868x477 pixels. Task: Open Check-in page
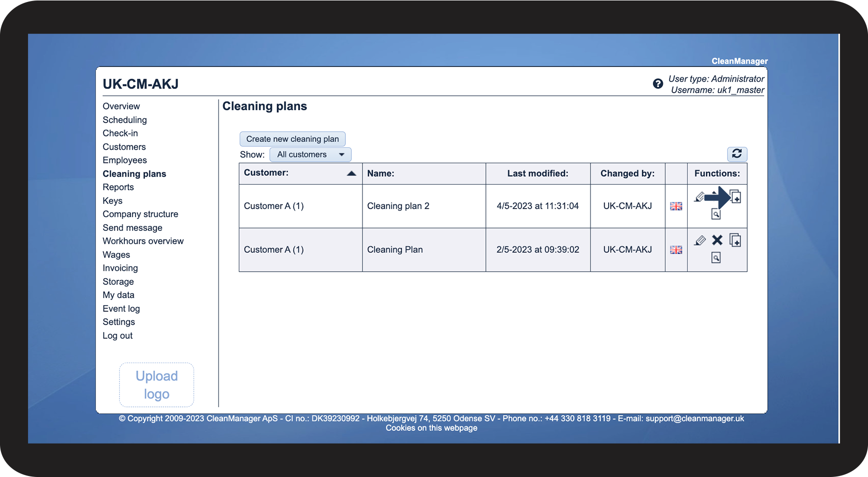[x=120, y=133]
